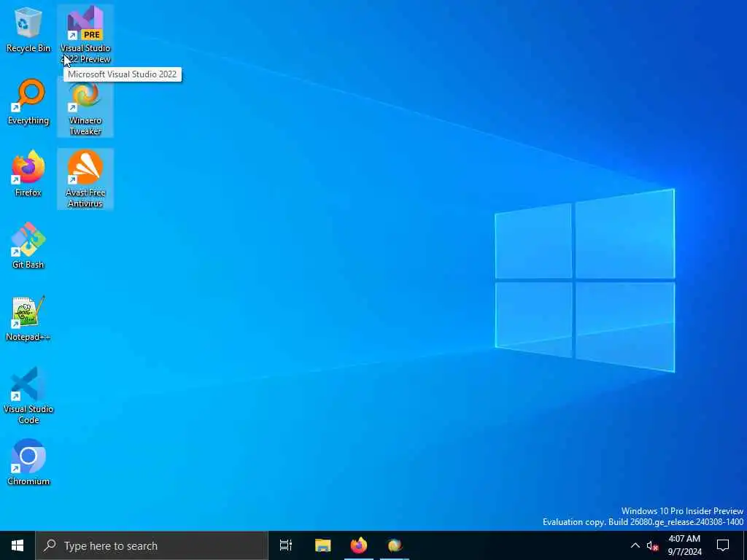Viewport: 747px width, 560px height.
Task: Click the Type here to search box
Action: (x=152, y=545)
